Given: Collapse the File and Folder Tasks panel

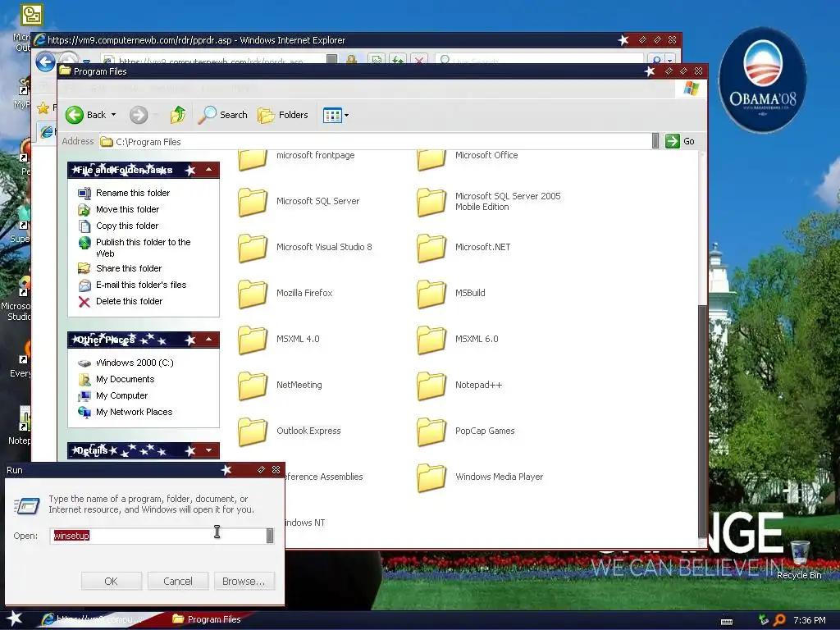Looking at the screenshot, I should 209,170.
